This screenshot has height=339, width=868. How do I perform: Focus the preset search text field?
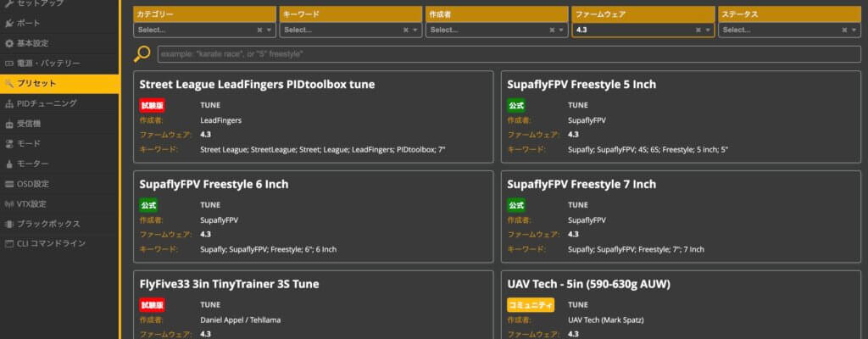click(x=509, y=54)
